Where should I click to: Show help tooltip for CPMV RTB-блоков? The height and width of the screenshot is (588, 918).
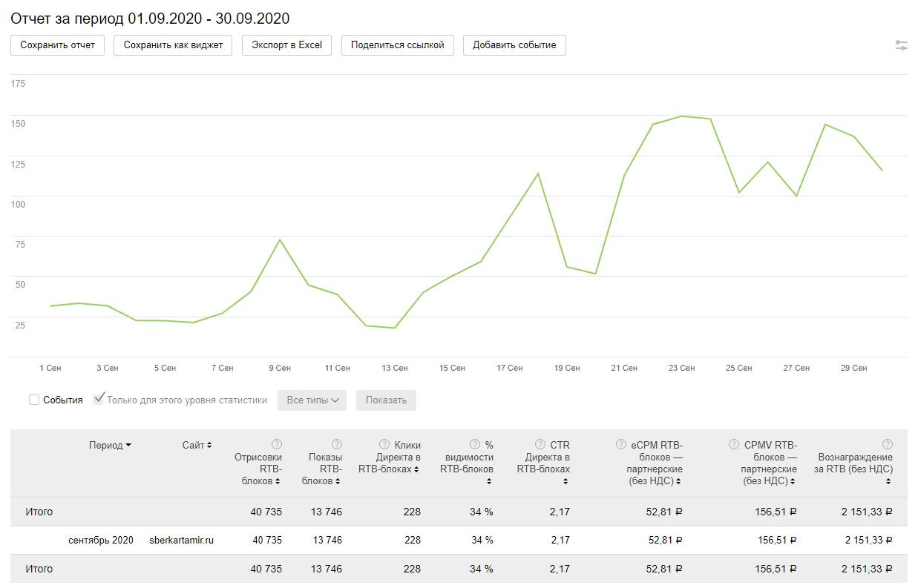click(735, 445)
